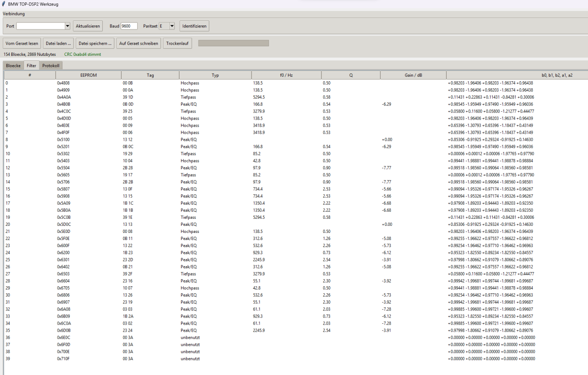Click the Typ column header
The image size is (588, 375).
tap(215, 75)
